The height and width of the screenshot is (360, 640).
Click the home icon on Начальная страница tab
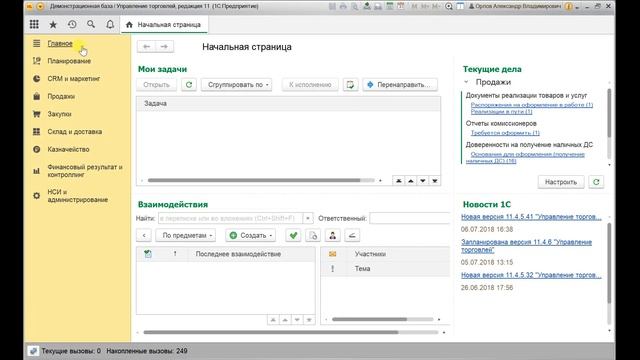(x=129, y=25)
